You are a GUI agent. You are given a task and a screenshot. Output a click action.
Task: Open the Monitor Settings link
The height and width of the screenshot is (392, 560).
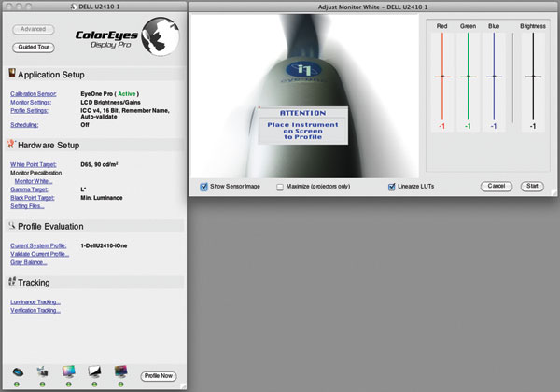coord(31,103)
